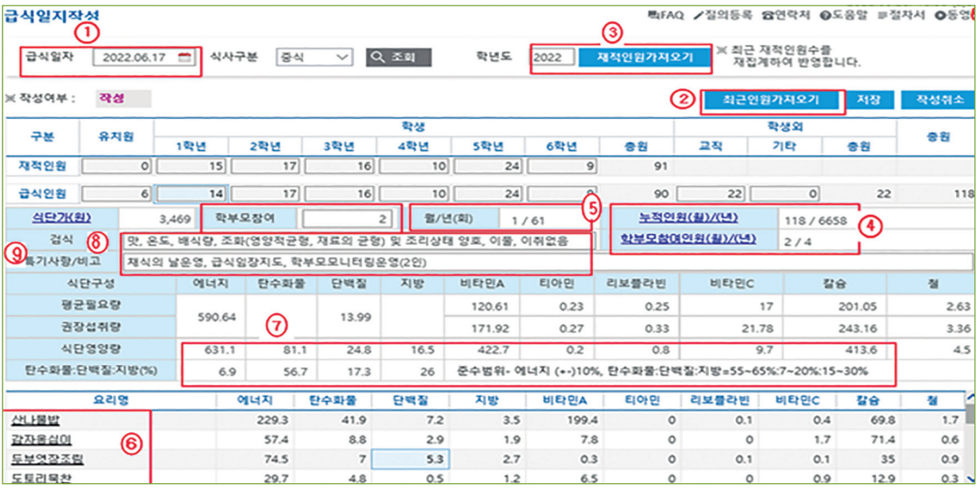Click the 학부모참여 input field
This screenshot has height=488, width=980.
coord(348,217)
